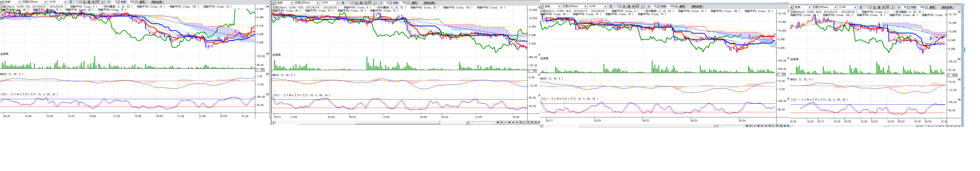Click the zoom slider in 15-minute chart
980x171 pixels.
coord(472,122)
